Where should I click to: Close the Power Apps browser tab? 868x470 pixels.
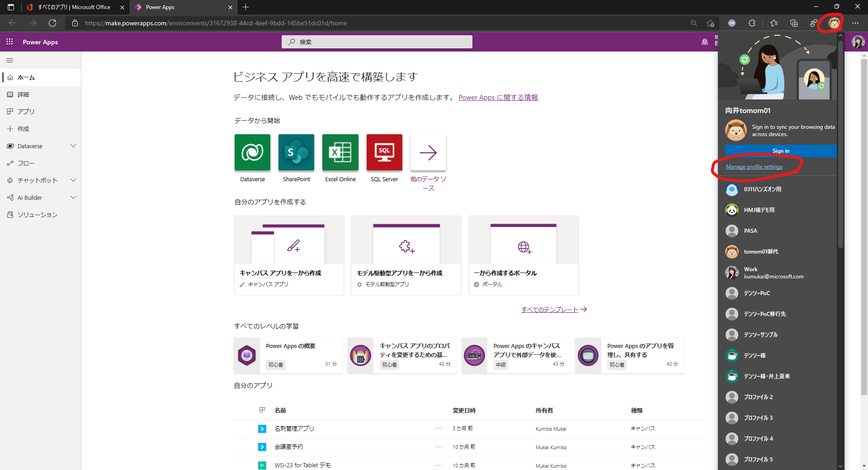[x=230, y=7]
